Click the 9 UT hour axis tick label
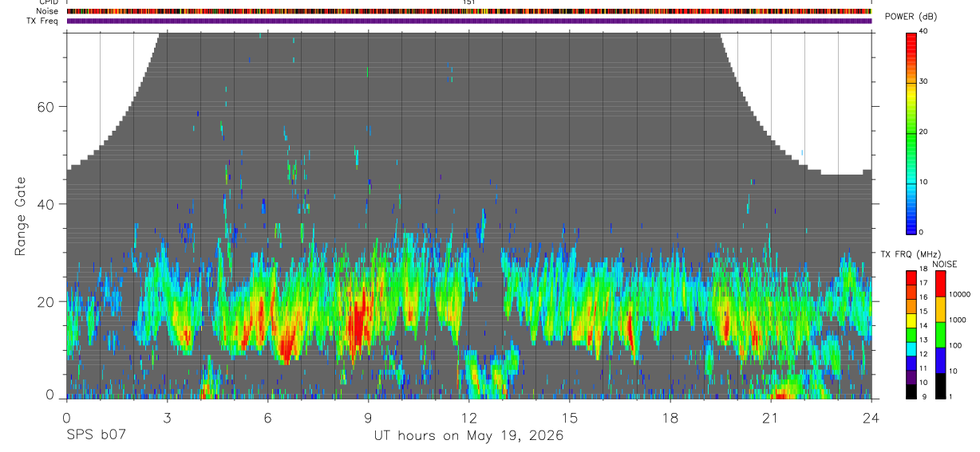Image resolution: width=980 pixels, height=452 pixels. tap(368, 417)
